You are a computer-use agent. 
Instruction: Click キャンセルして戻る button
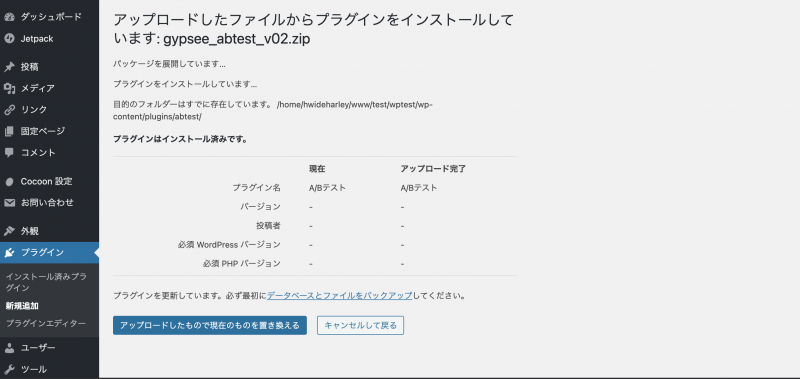pyautogui.click(x=360, y=325)
